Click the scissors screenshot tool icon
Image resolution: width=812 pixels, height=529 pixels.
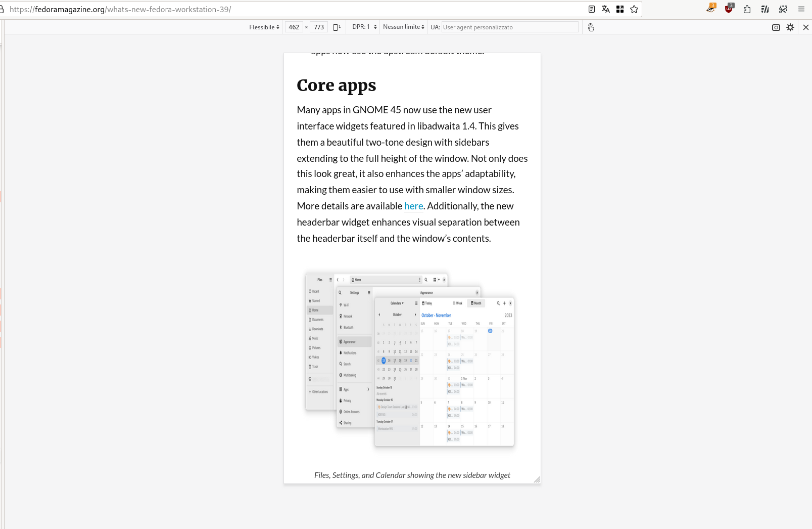[x=783, y=9]
